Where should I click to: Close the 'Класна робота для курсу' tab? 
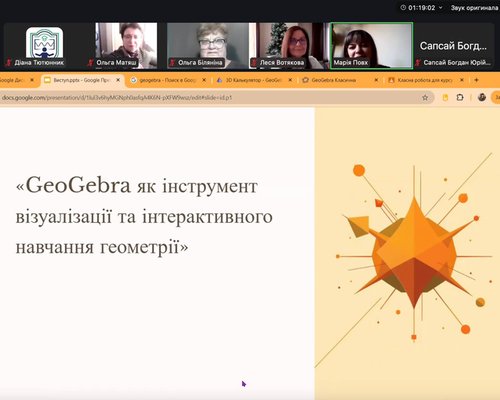(462, 80)
